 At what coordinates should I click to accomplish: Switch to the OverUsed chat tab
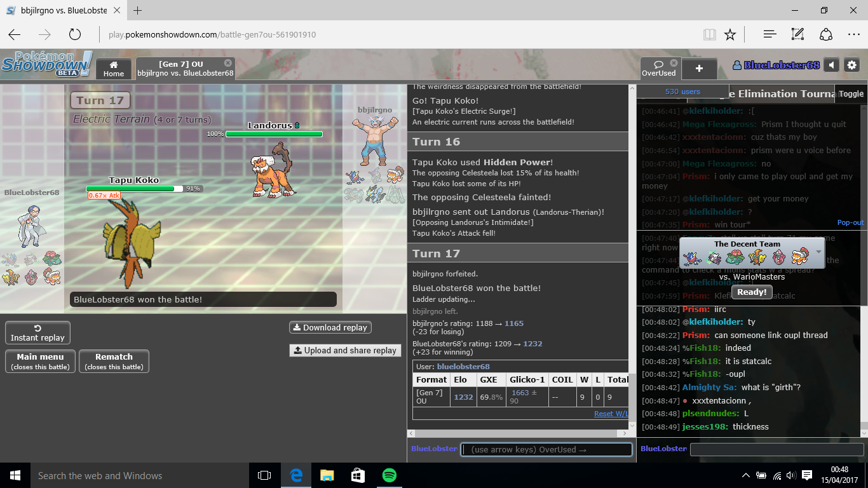coord(658,69)
